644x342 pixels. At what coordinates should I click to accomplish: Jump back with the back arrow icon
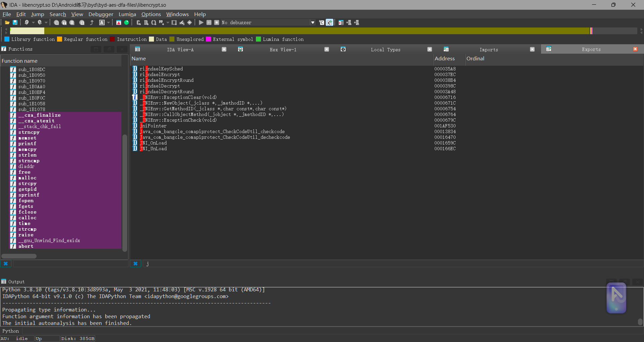point(26,22)
